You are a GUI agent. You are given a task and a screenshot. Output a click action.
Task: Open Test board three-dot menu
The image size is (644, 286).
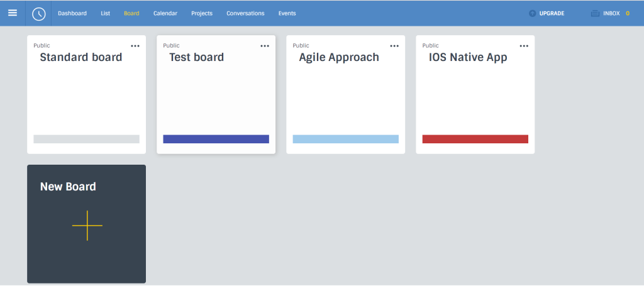click(x=265, y=46)
